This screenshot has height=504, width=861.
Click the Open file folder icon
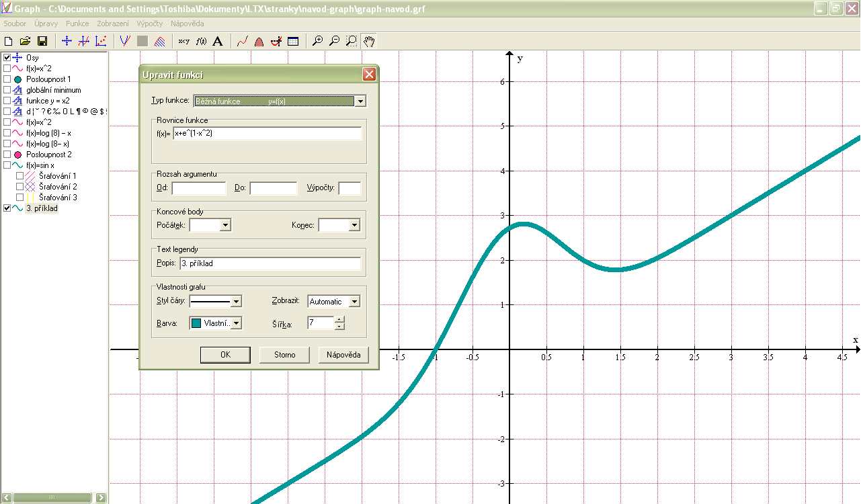[26, 41]
